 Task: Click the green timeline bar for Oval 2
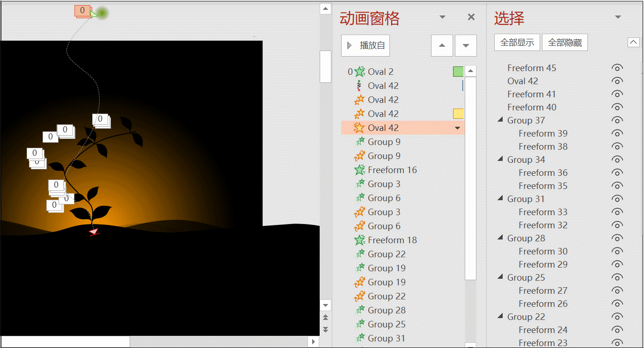click(x=458, y=72)
